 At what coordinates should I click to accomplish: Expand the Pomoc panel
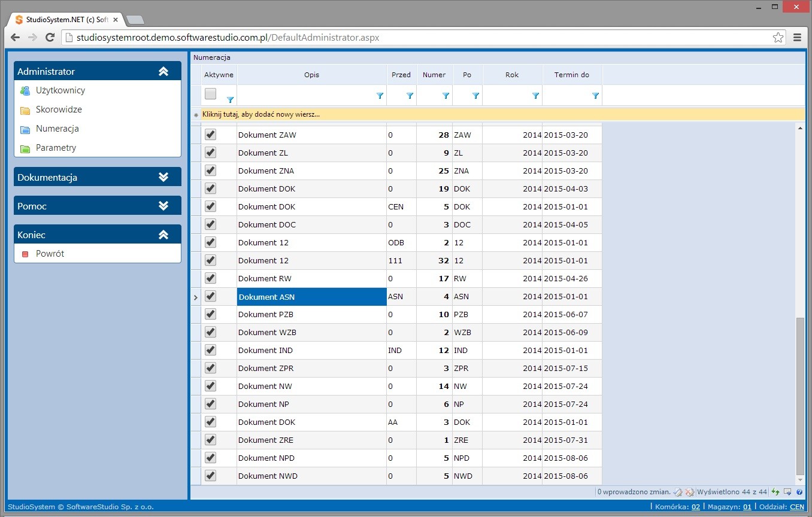click(x=163, y=206)
